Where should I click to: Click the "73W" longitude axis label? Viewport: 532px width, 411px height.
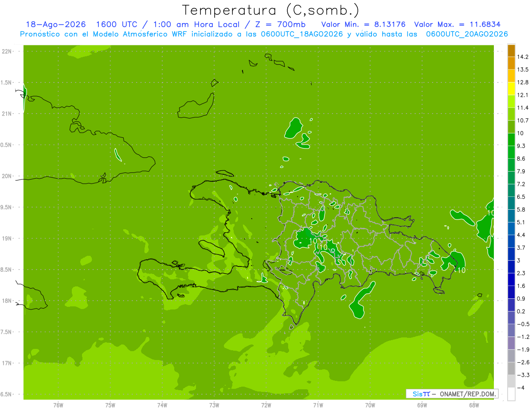[214, 405]
